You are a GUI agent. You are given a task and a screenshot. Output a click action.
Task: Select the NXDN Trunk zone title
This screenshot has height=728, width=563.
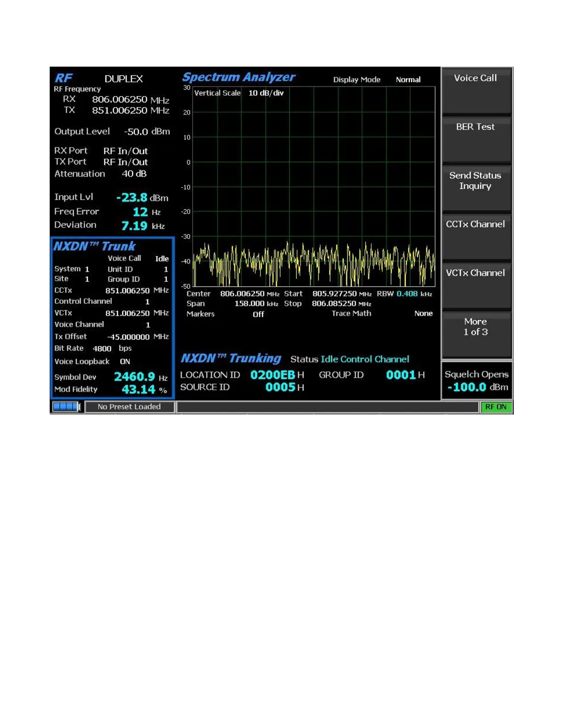94,246
